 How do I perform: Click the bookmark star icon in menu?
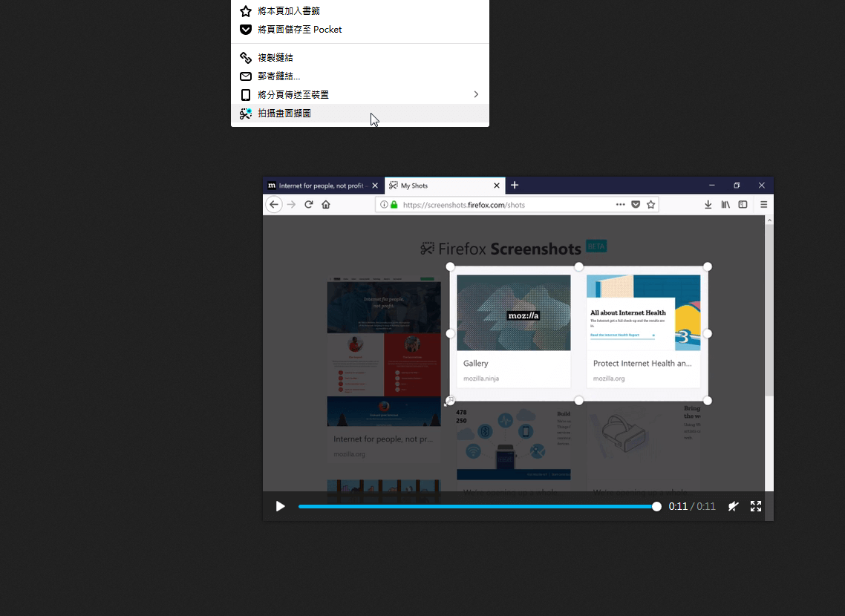coord(246,11)
